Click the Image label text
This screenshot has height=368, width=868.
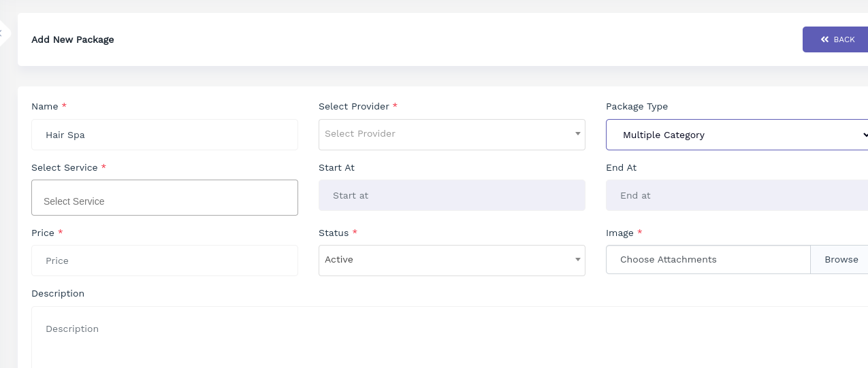620,233
